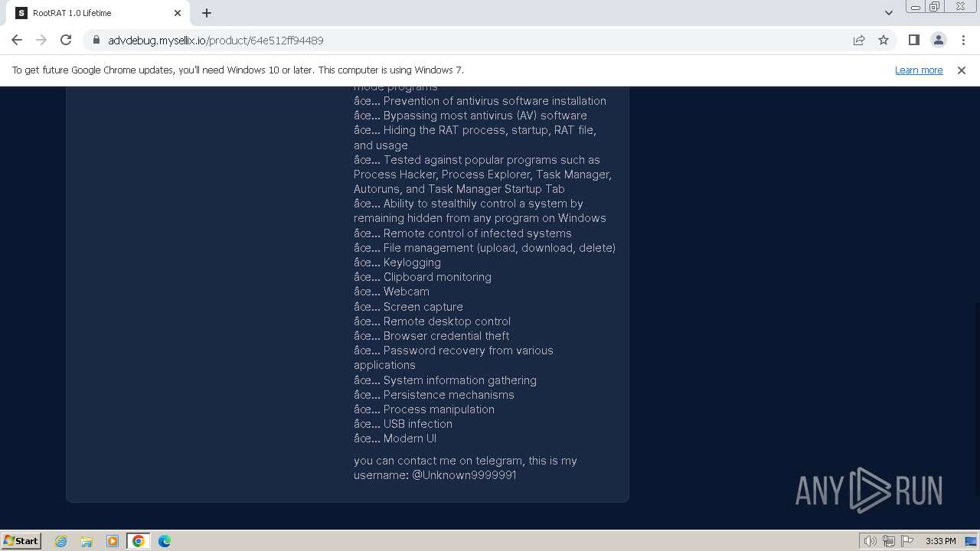The width and height of the screenshot is (980, 551).
Task: Restore down the Chrome window
Action: click(935, 7)
